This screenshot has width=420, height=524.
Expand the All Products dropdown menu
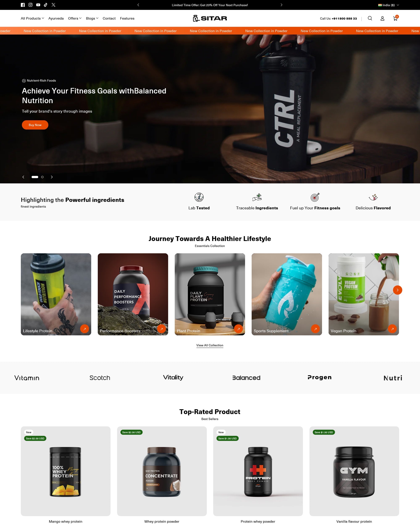click(32, 18)
